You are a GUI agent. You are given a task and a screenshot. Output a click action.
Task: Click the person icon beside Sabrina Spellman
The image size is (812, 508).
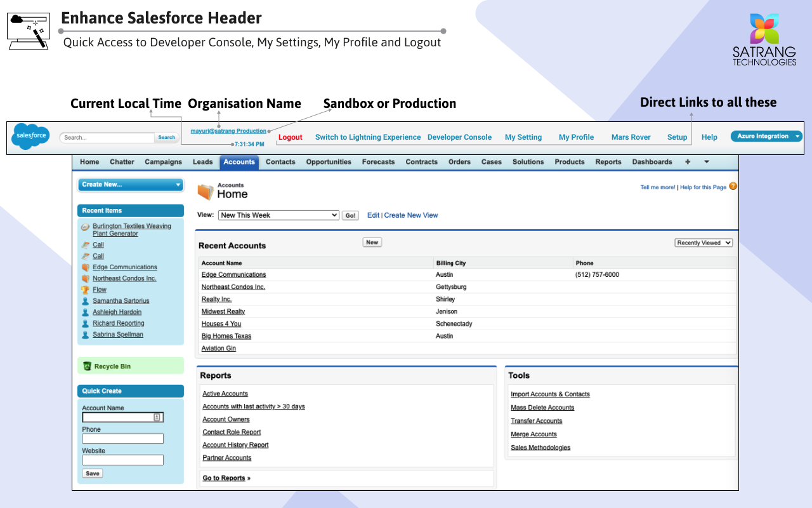[x=84, y=334]
